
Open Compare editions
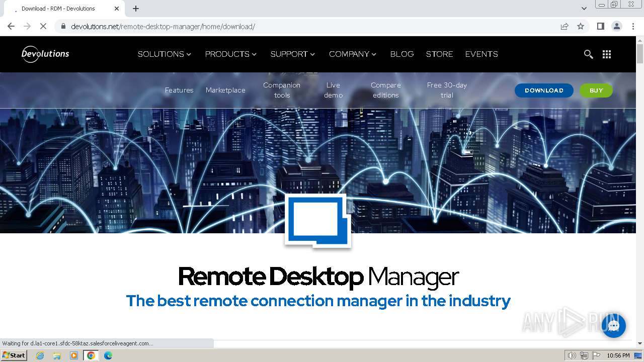coord(386,90)
